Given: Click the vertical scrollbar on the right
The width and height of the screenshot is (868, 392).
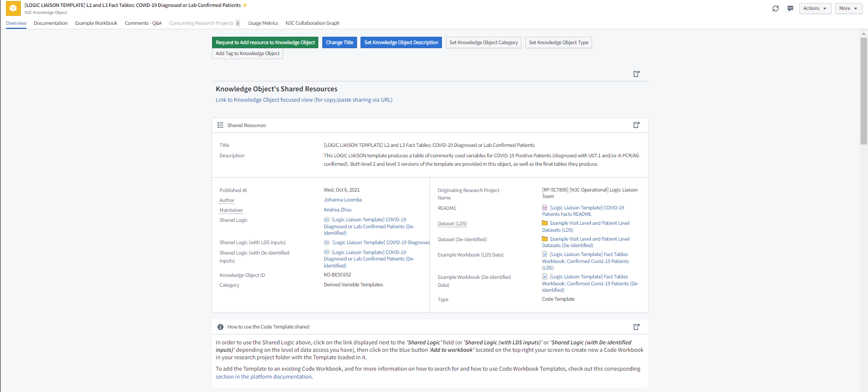Looking at the screenshot, I should click(x=864, y=89).
